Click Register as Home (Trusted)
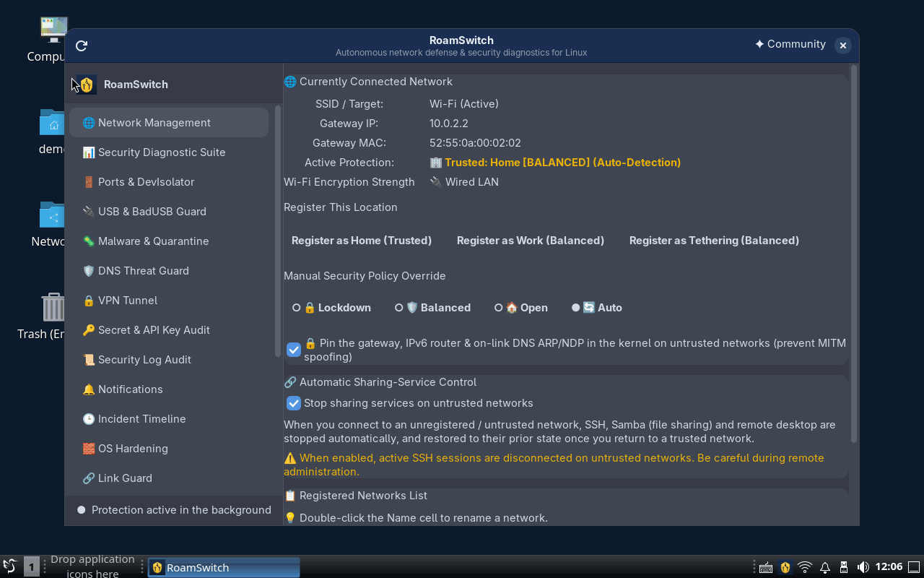This screenshot has height=578, width=924. [x=362, y=241]
